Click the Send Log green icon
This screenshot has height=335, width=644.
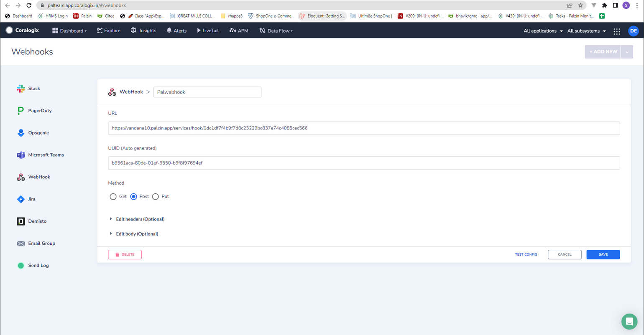coord(20,266)
